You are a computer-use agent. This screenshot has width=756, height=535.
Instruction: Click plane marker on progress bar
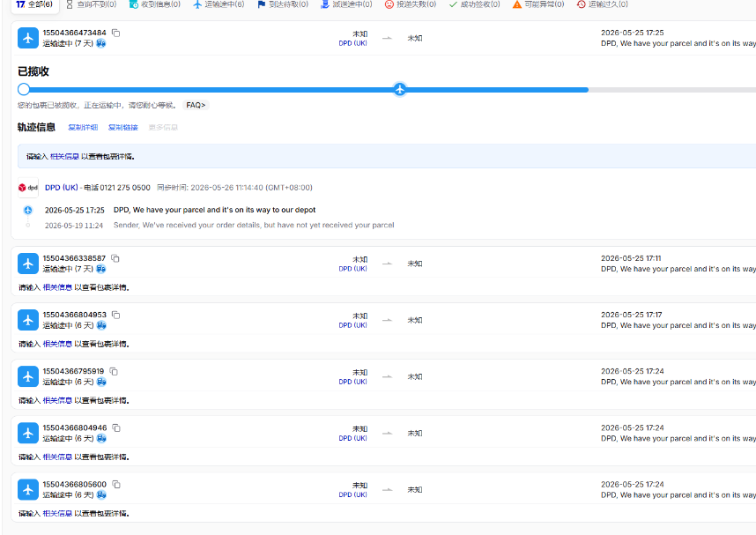coord(400,89)
